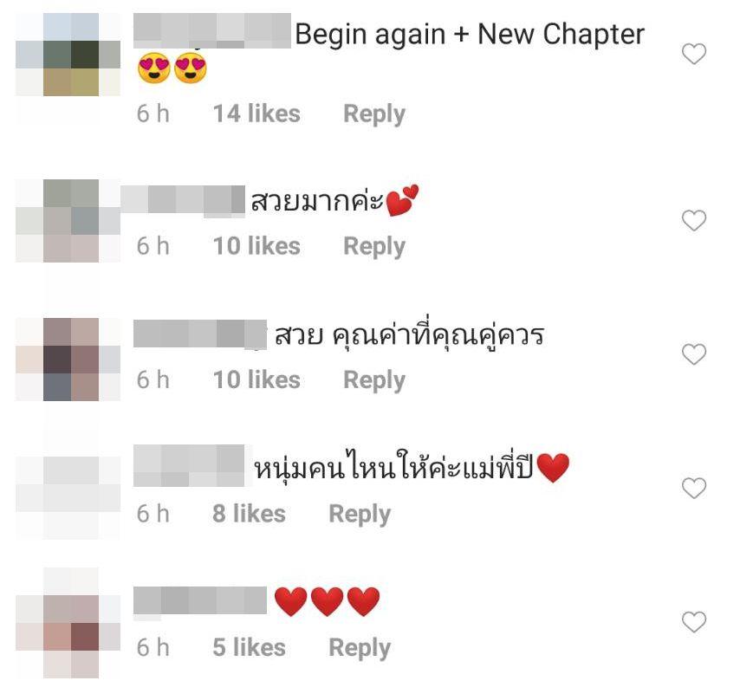Screen dimensions: 753x700
Task: Reply to 'Begin again + New Chapter' comment
Action: pos(374,114)
